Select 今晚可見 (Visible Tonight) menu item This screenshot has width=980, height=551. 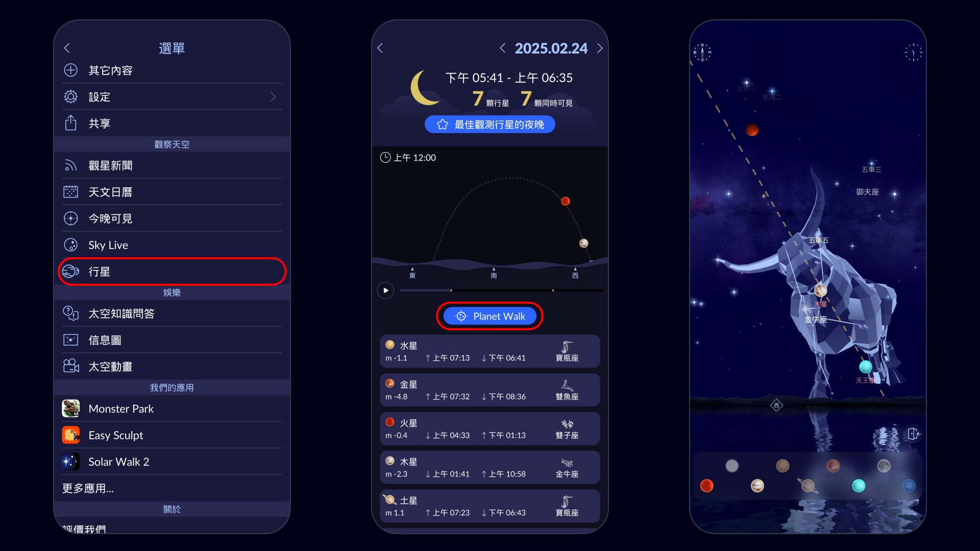[x=171, y=219]
